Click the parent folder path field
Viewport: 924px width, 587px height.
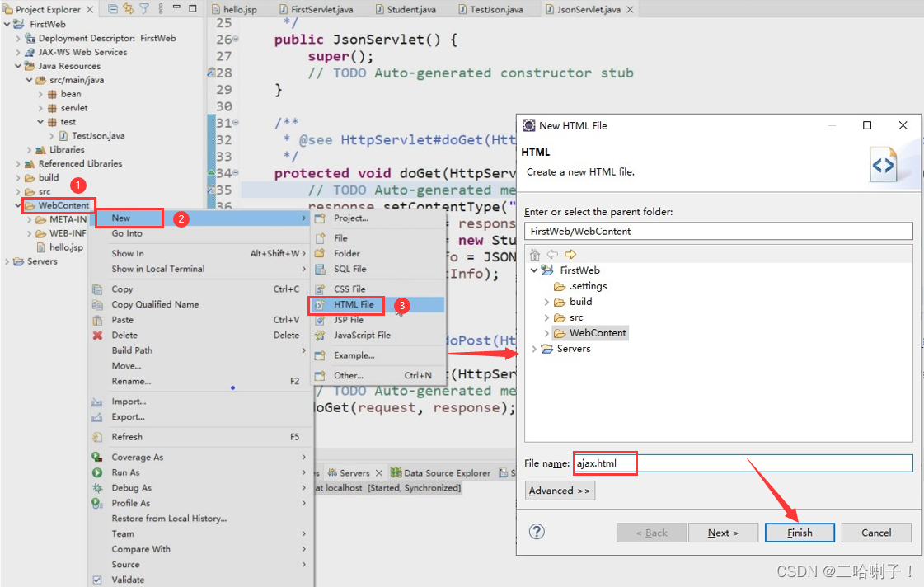point(718,231)
